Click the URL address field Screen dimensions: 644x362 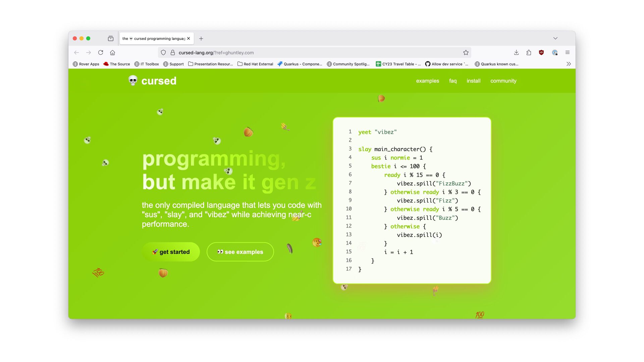pos(302,53)
